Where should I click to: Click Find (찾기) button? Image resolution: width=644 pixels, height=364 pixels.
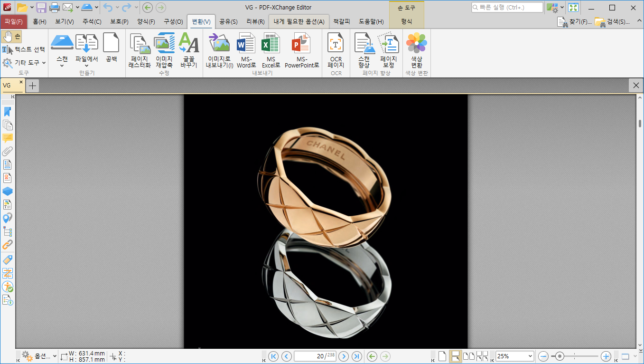pos(574,21)
